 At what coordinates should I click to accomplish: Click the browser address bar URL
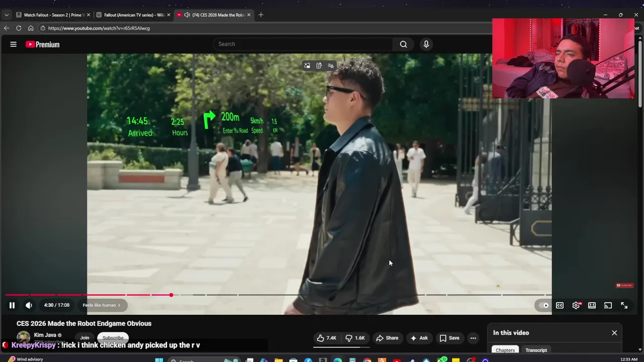(99, 28)
